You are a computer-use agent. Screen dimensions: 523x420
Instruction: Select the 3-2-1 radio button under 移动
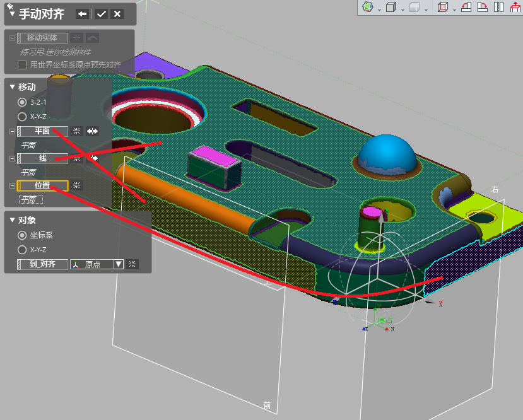22,102
